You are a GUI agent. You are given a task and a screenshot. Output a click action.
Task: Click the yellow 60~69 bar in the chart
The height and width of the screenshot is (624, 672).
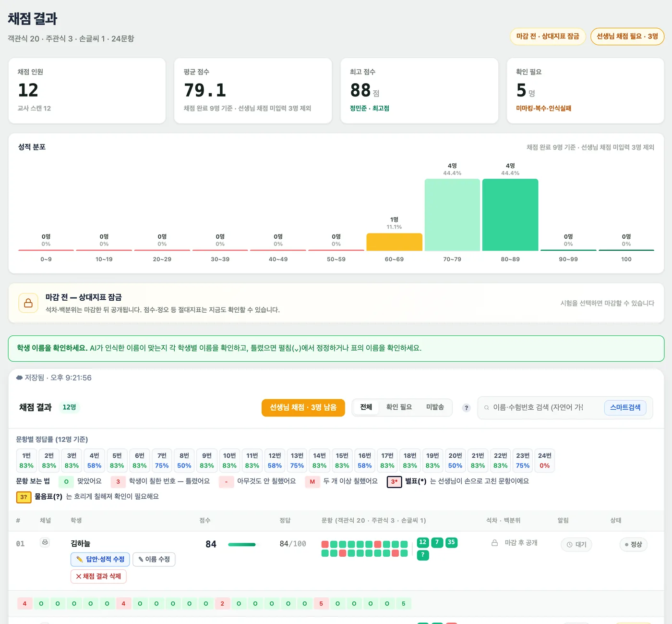394,242
